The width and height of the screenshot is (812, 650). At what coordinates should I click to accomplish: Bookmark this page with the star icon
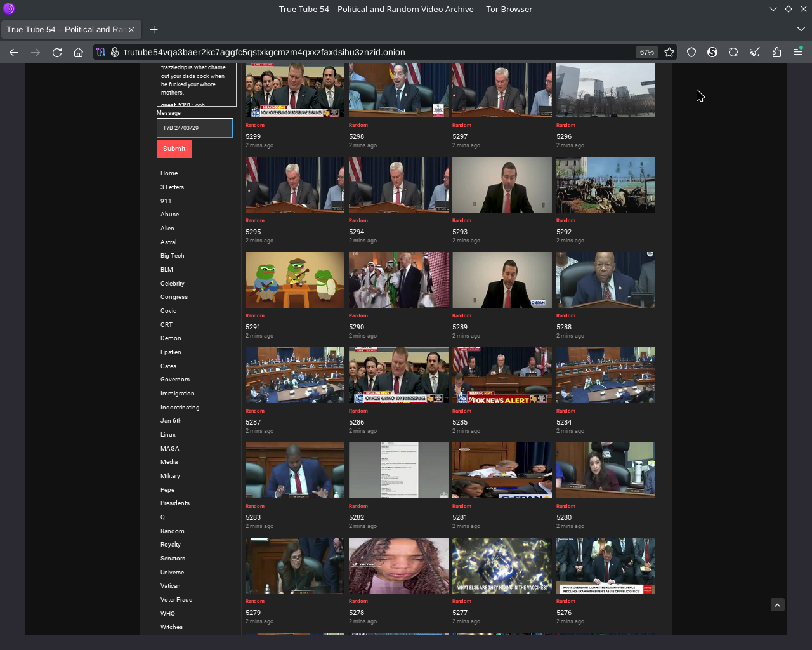(669, 53)
